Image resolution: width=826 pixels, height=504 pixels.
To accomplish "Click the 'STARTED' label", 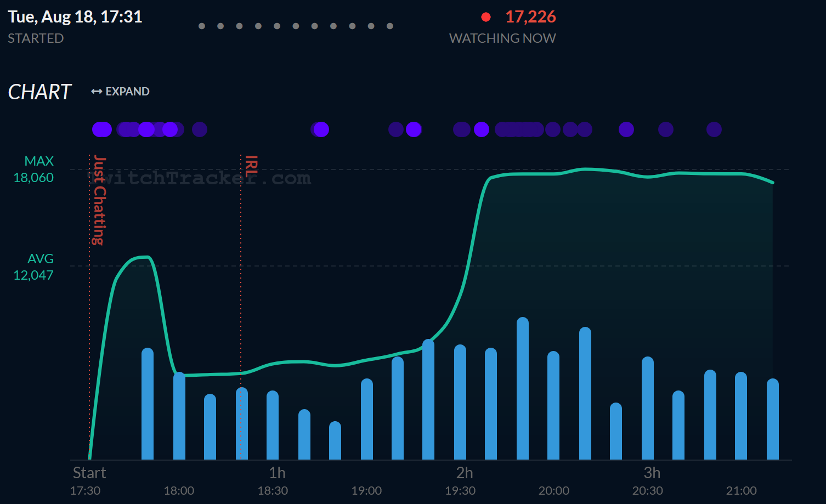I will coord(36,38).
